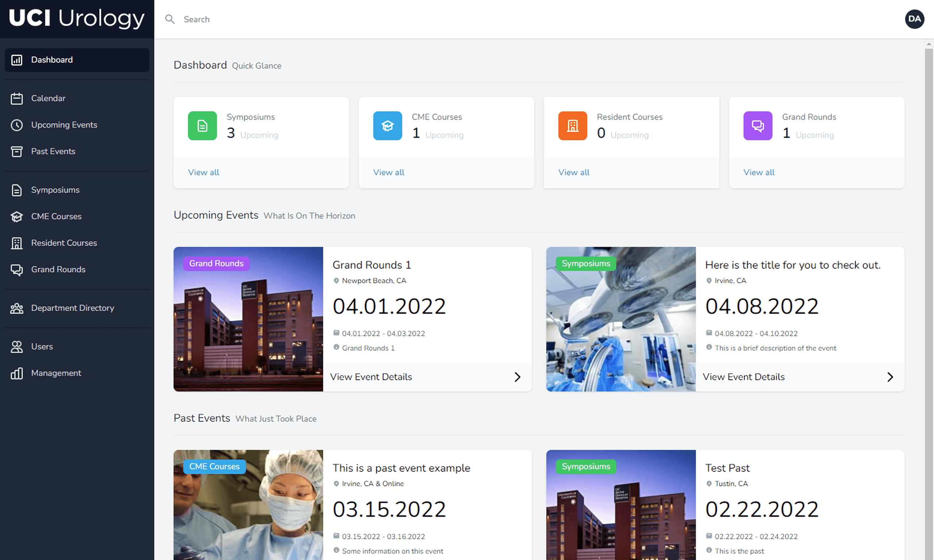Viewport: 934px width, 560px height.
Task: Click the green Symposiums card icon
Action: click(x=202, y=126)
